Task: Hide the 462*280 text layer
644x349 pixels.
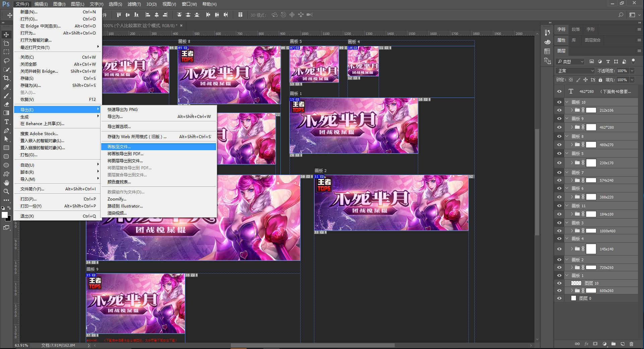Action: 559,92
